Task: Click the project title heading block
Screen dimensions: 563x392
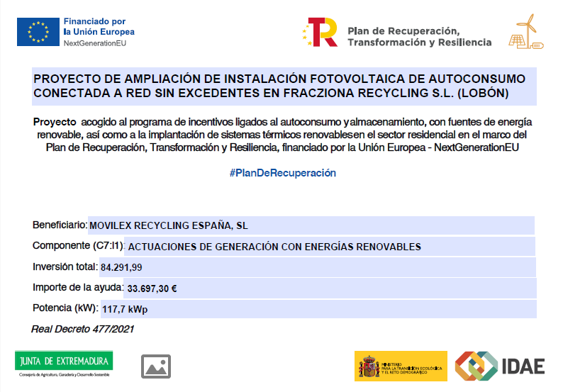Action: [x=284, y=86]
